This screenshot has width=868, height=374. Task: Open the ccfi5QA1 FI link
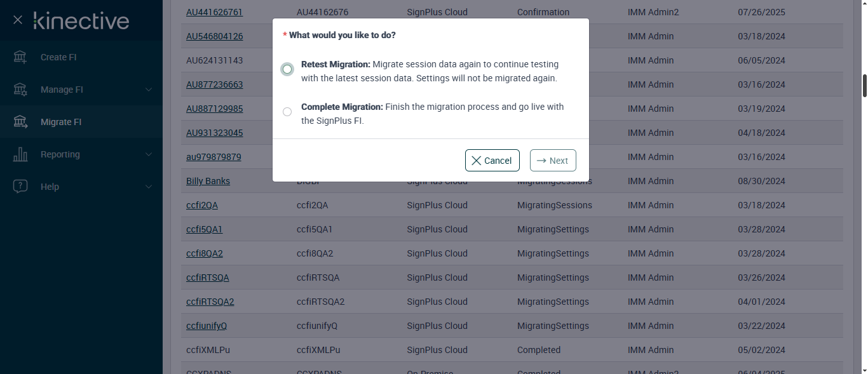[x=204, y=229]
